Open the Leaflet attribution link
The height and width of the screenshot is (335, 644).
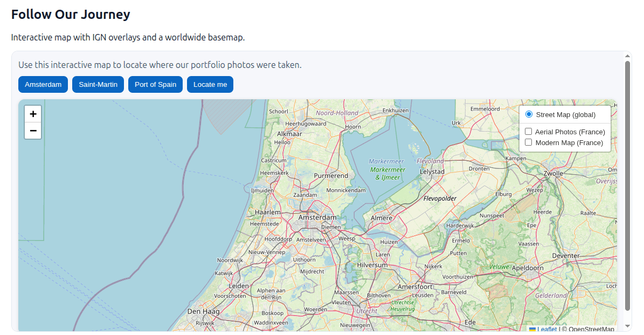(x=546, y=329)
